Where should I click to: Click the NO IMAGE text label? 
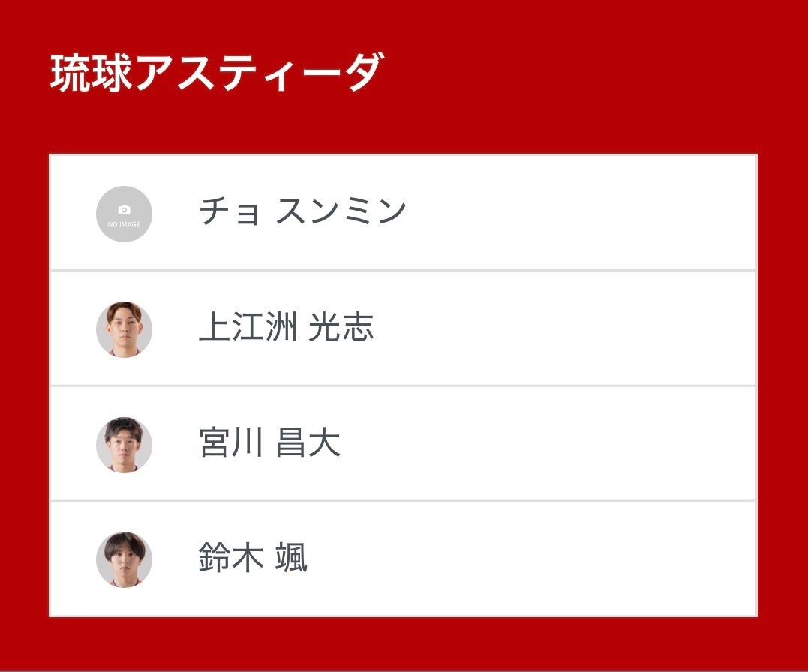[x=124, y=224]
